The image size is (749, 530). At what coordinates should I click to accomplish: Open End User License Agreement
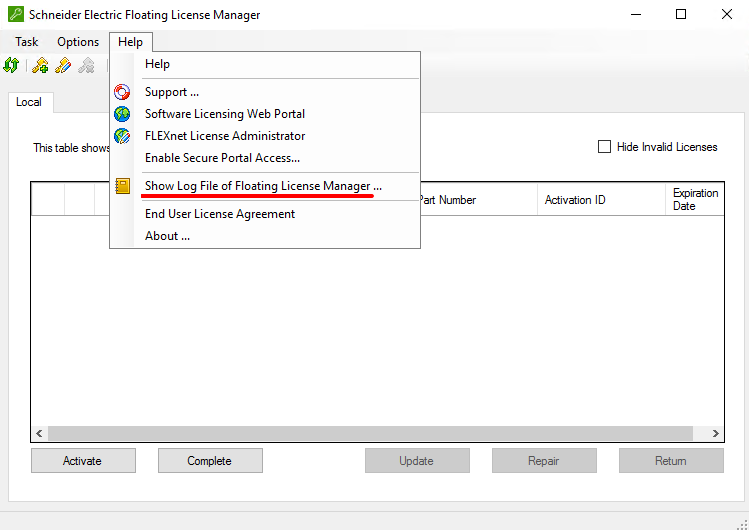coord(265,213)
